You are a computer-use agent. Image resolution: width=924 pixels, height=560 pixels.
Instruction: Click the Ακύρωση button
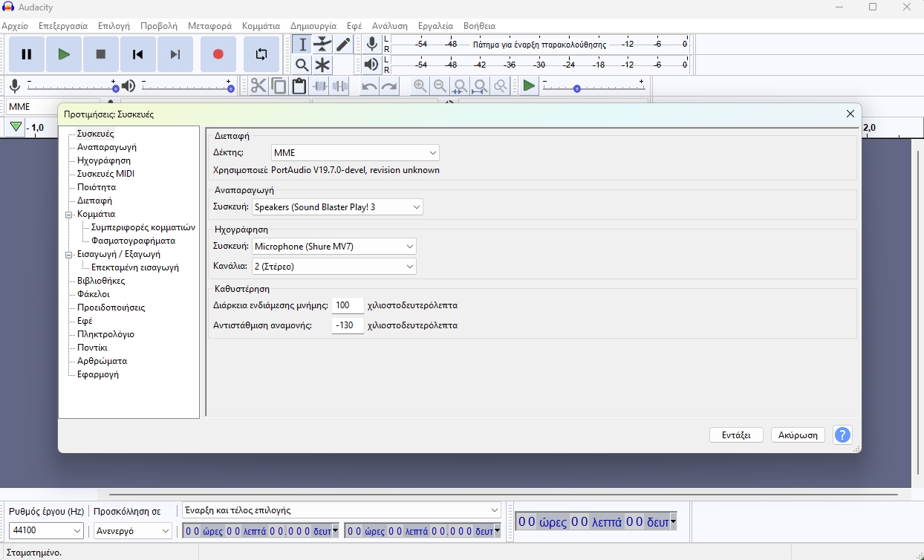tap(798, 435)
